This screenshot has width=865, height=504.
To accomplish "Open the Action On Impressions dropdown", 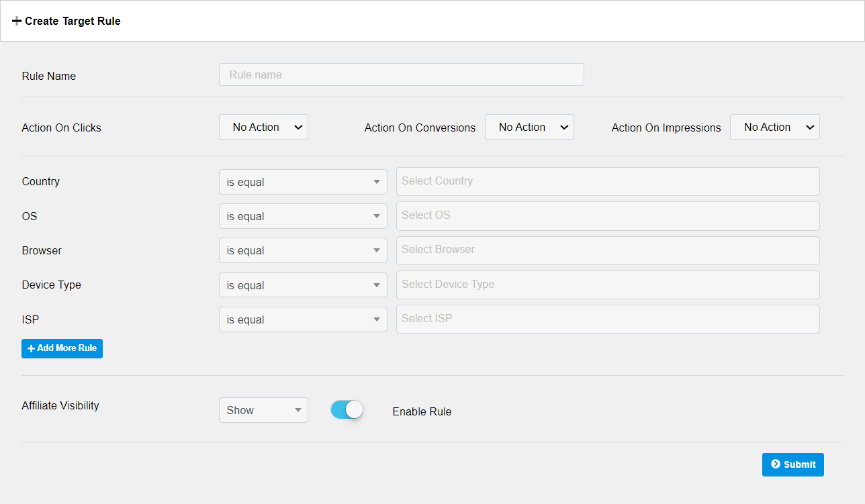I will pyautogui.click(x=774, y=127).
